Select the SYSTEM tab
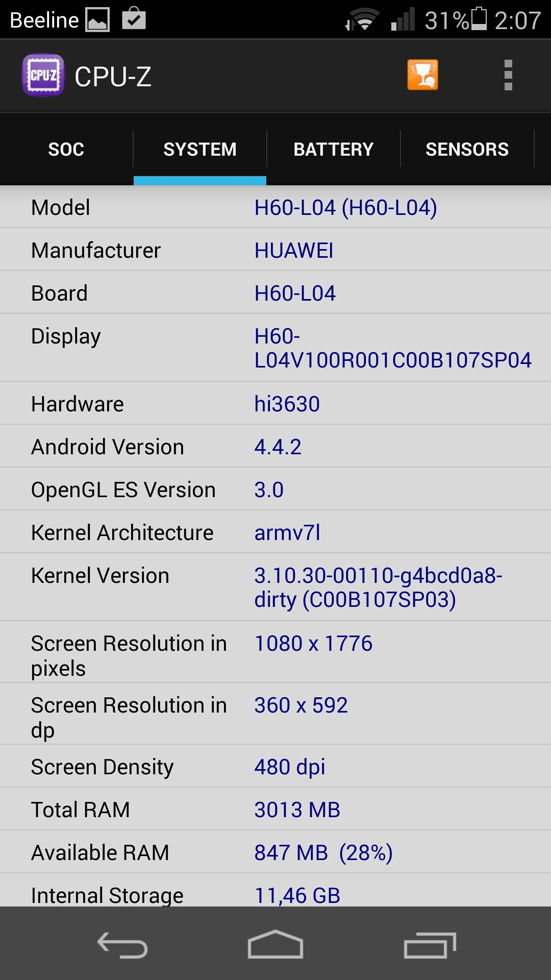The image size is (551, 980). pyautogui.click(x=200, y=149)
